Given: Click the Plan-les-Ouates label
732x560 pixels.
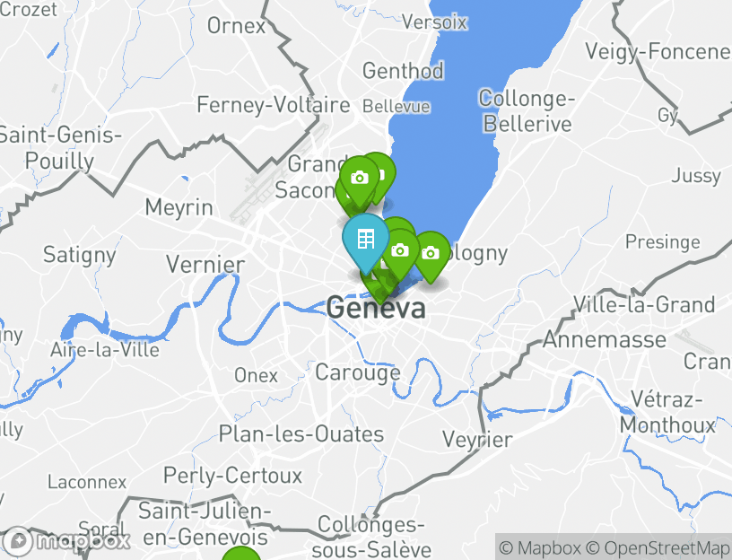Looking at the screenshot, I should click(x=301, y=433).
